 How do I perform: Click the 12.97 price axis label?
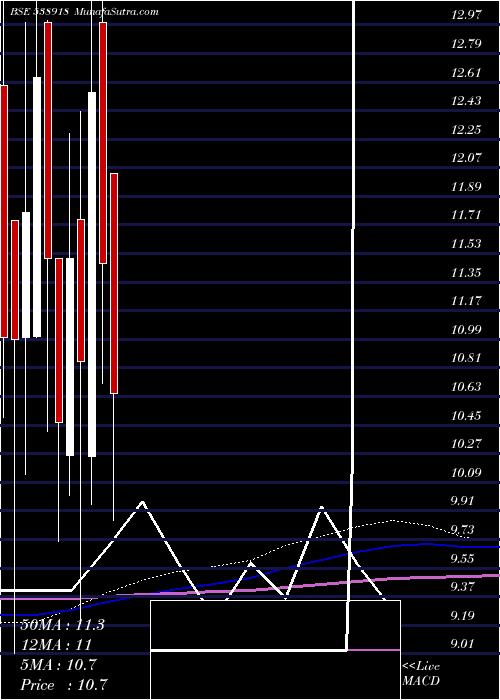click(x=467, y=15)
